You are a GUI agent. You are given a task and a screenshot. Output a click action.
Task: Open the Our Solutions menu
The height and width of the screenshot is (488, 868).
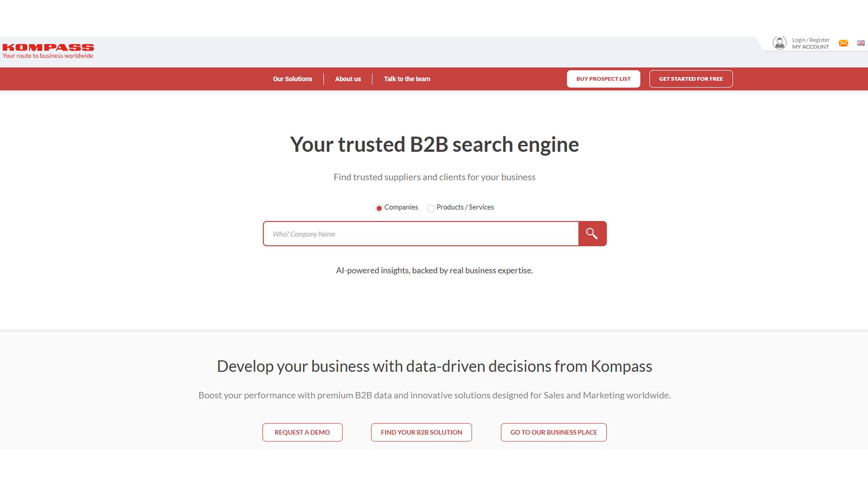(292, 79)
